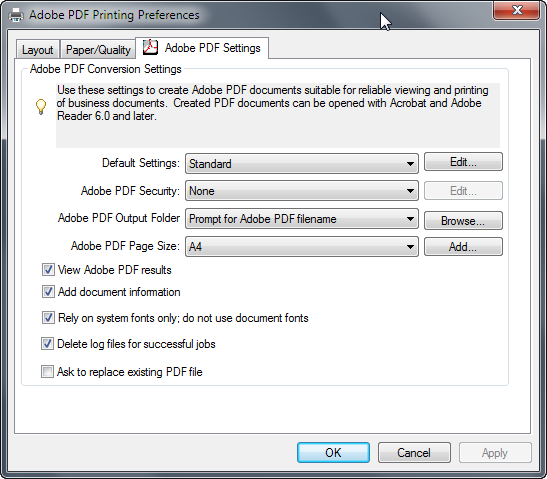Open the Adobe PDF Page Size dropdown

302,247
